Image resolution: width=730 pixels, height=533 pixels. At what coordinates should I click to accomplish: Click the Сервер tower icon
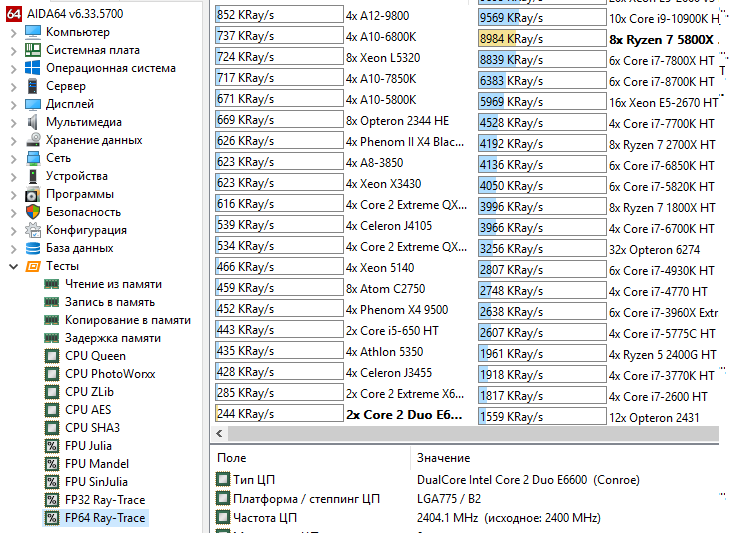pos(33,86)
